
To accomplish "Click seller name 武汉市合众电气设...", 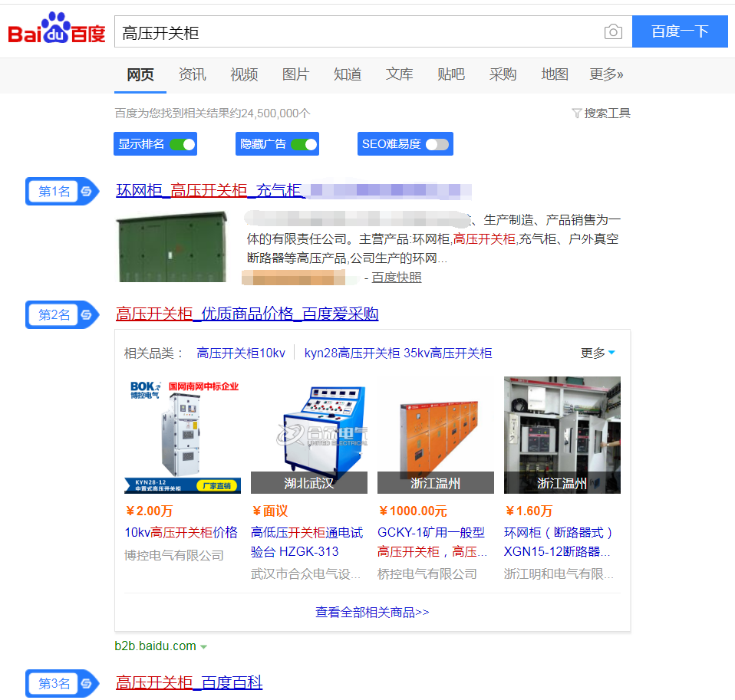I will point(305,574).
